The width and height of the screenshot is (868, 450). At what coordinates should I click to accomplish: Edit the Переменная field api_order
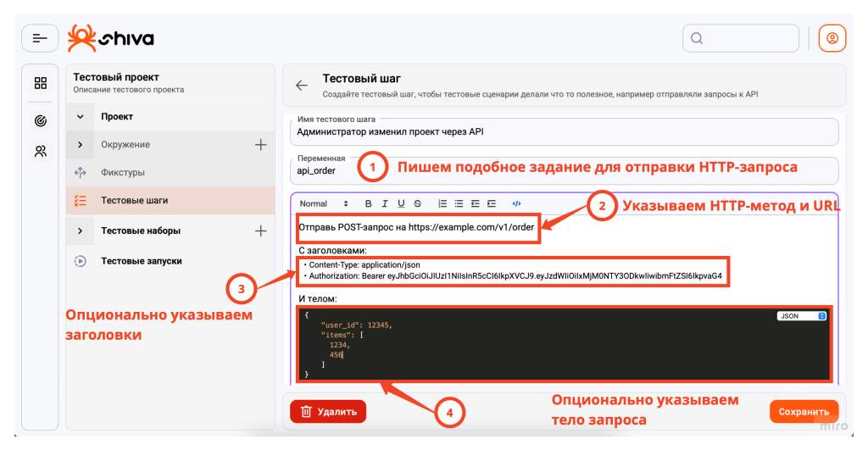point(564,170)
